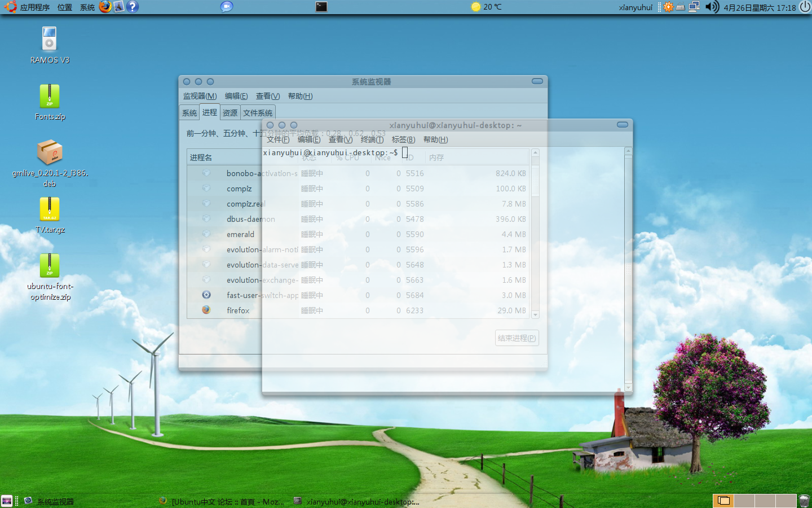This screenshot has width=812, height=508.
Task: Switch to the third workspace
Action: [765, 501]
